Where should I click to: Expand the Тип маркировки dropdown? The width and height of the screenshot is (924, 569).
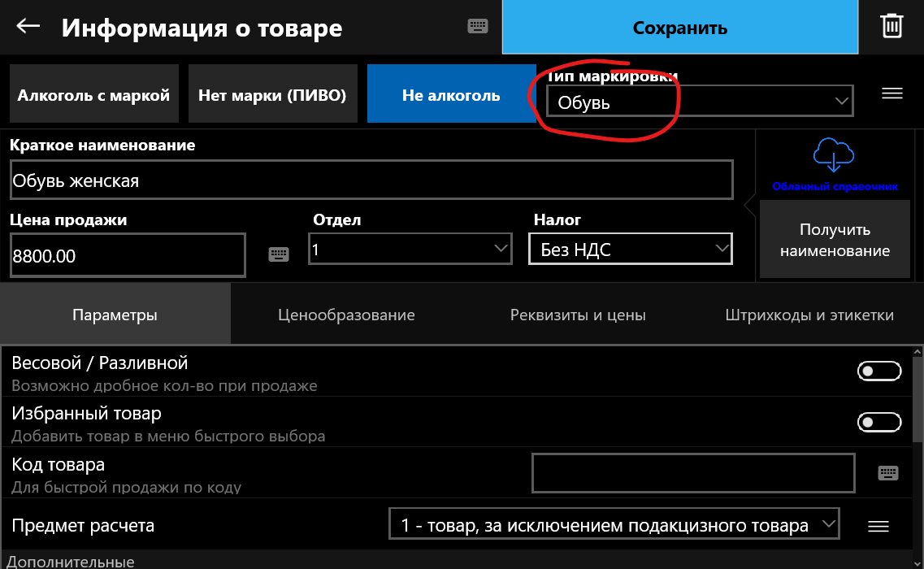coord(699,102)
